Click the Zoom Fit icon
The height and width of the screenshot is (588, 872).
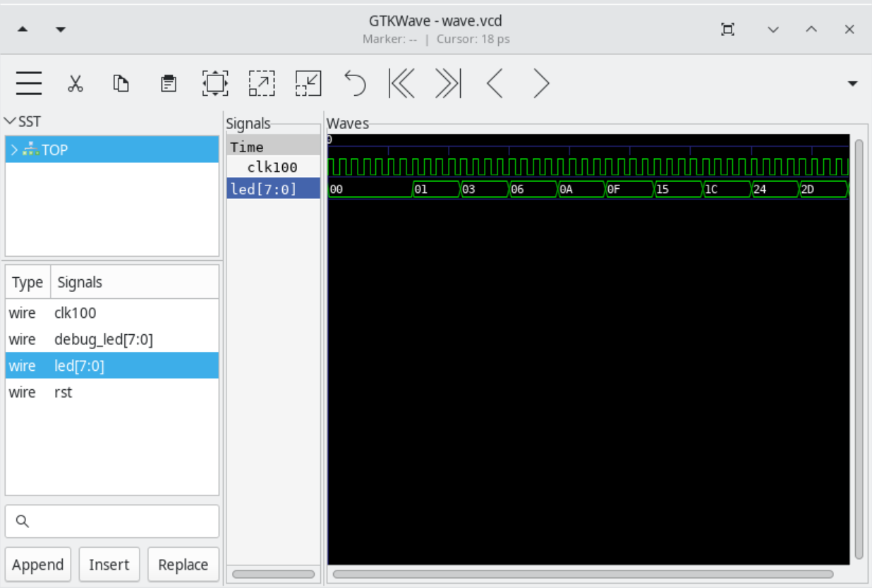tap(214, 83)
